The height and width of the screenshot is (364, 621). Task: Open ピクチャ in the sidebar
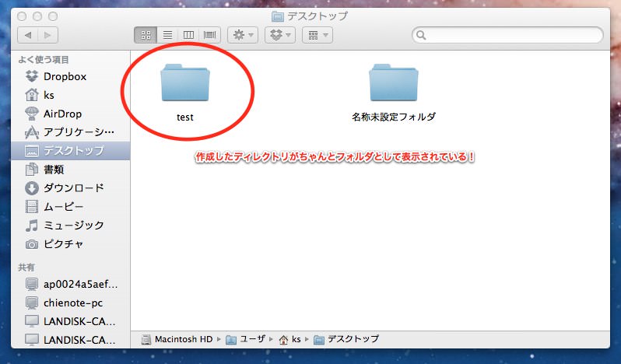pos(71,243)
